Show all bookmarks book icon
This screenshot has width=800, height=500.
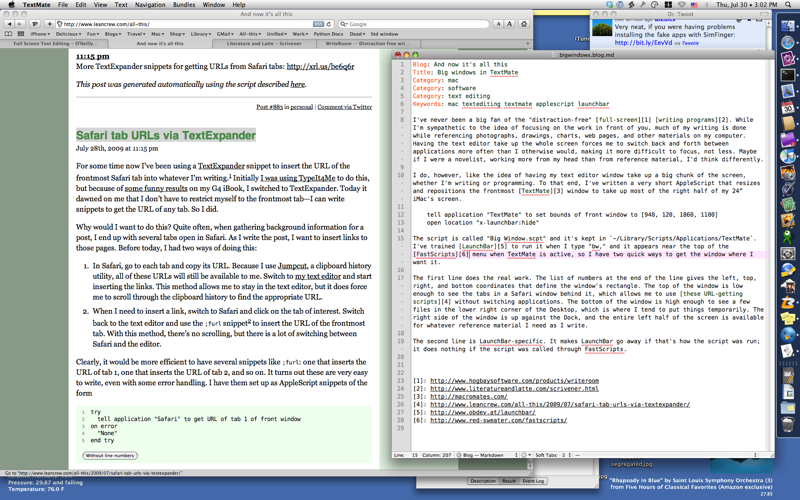click(8, 34)
